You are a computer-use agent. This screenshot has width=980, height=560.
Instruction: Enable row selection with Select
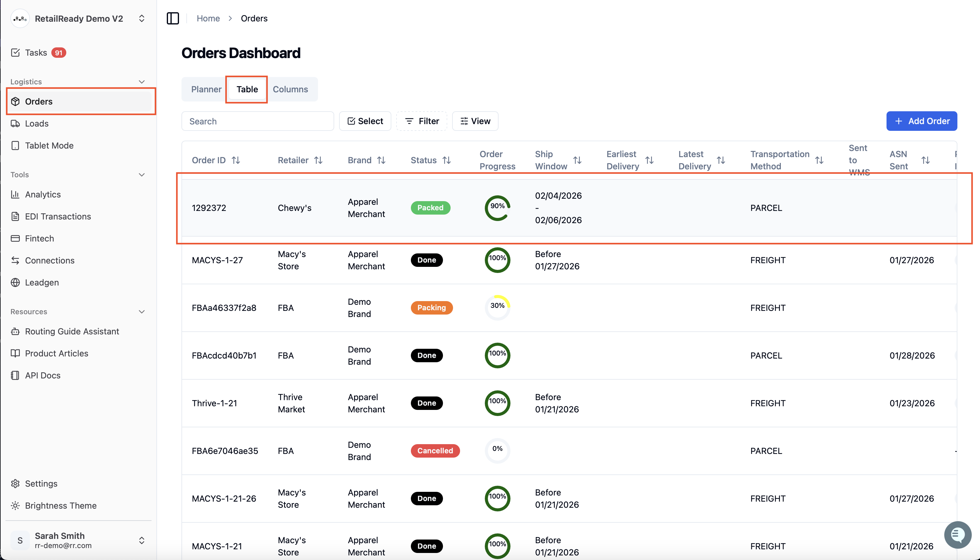tap(365, 121)
